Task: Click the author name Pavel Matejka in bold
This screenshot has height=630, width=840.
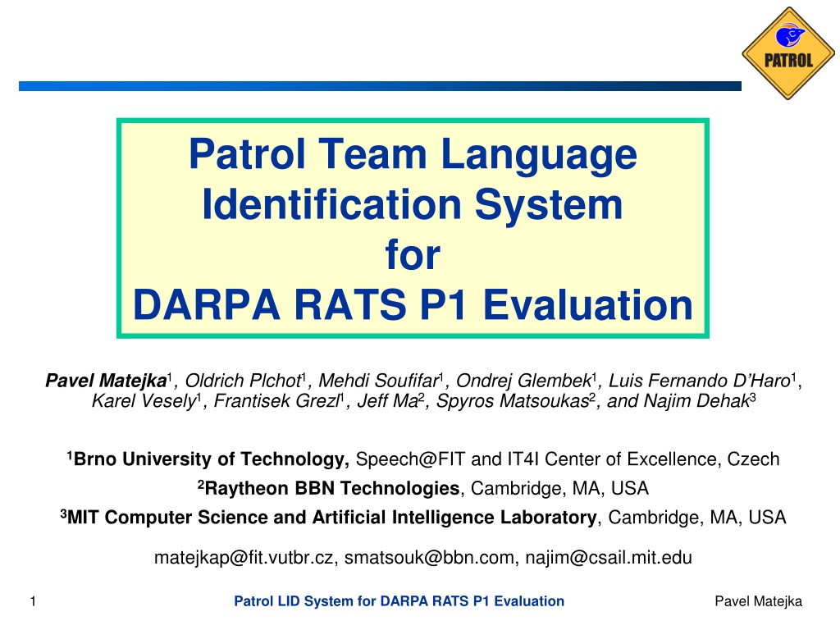Action: 106,381
